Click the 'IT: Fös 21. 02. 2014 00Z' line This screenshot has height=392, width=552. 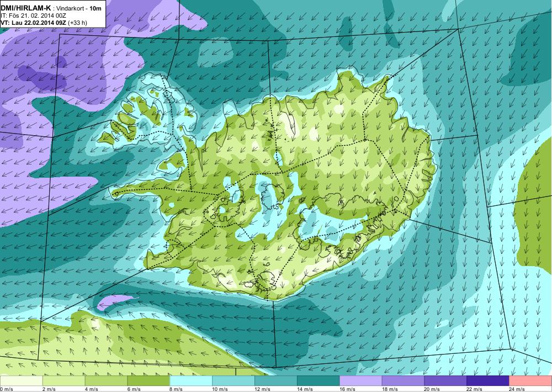[x=34, y=15]
